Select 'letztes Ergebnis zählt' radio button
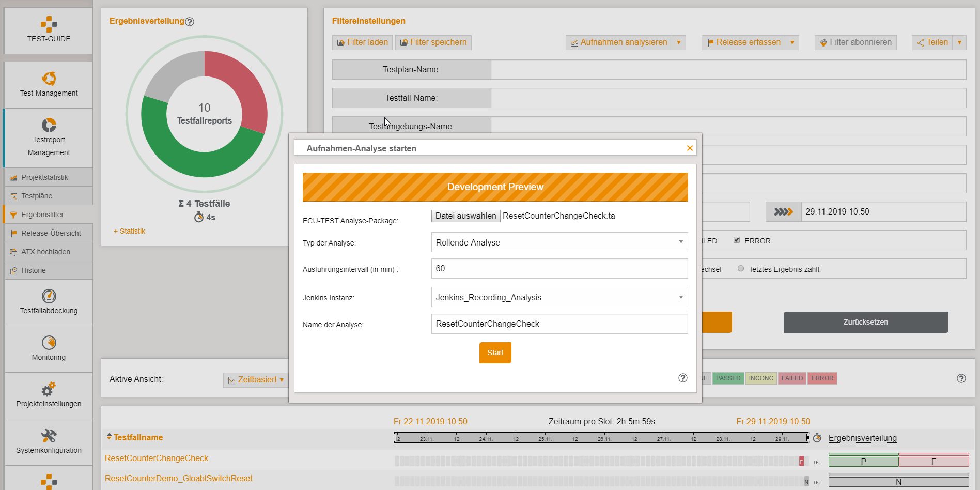Screen dimensions: 980x490 [x=741, y=269]
